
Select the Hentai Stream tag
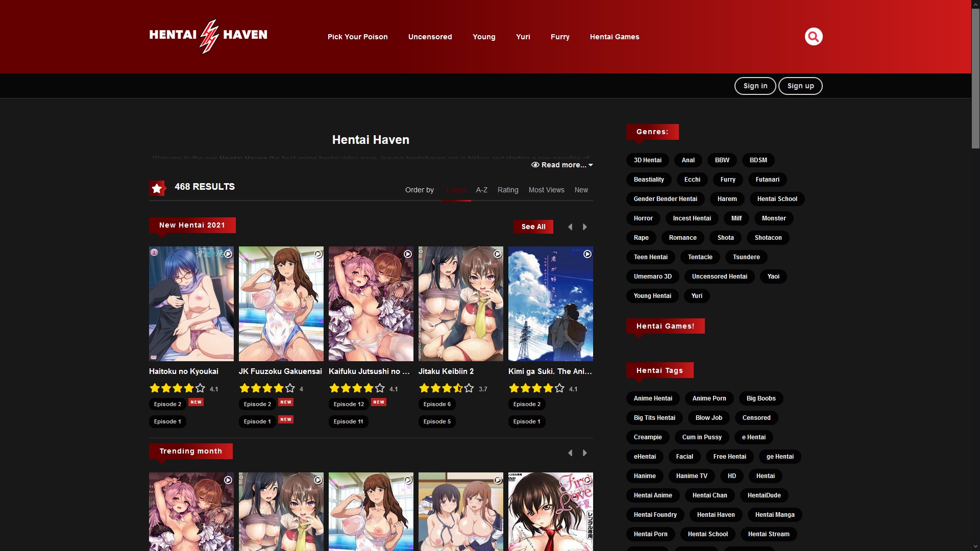point(769,534)
